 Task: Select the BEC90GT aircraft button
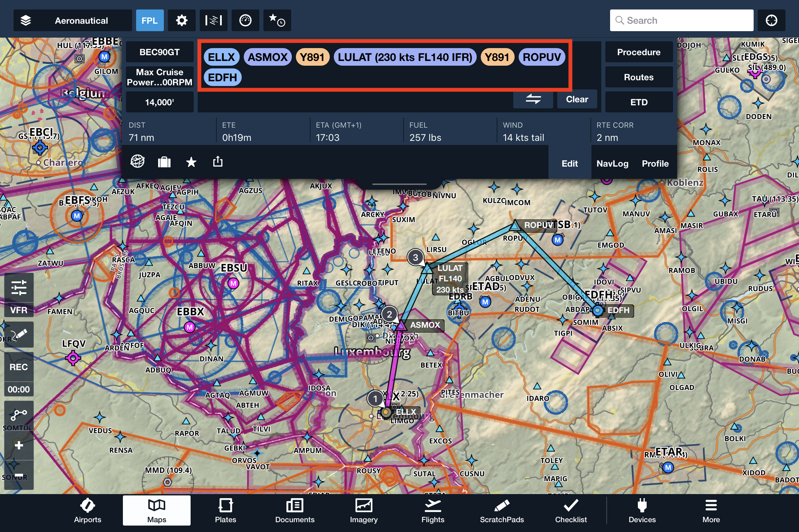[x=159, y=52]
